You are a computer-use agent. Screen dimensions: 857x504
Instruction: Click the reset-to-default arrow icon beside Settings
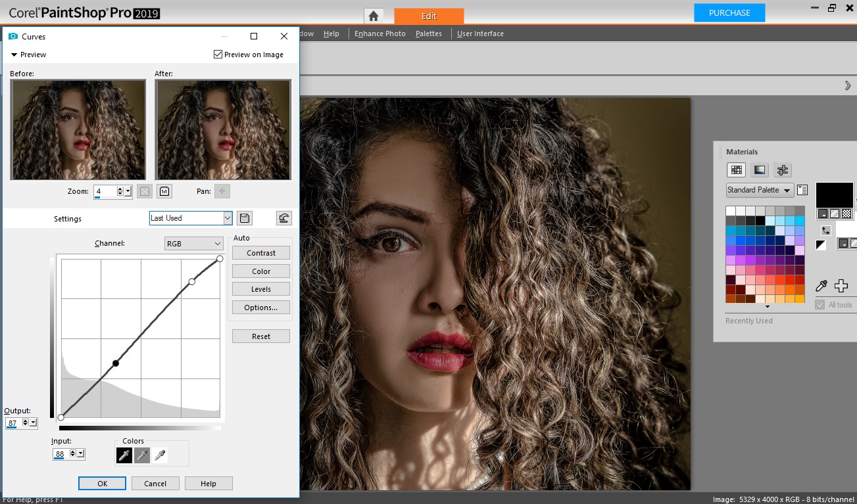tap(283, 218)
